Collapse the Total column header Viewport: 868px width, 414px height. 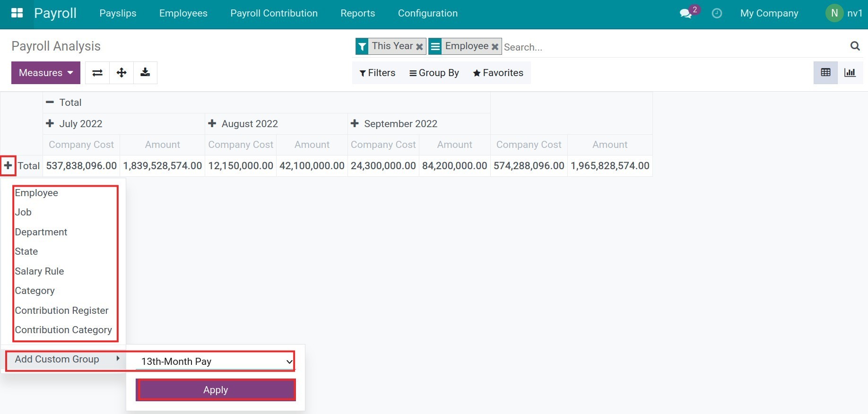(x=50, y=103)
